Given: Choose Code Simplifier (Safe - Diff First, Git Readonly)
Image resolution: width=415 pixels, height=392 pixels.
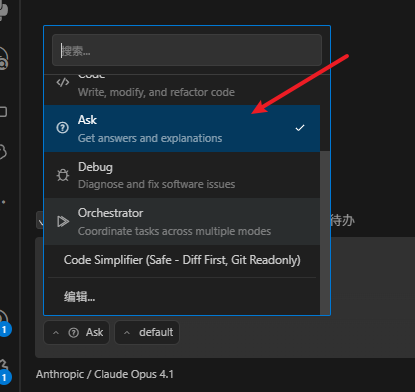Looking at the screenshot, I should (182, 260).
